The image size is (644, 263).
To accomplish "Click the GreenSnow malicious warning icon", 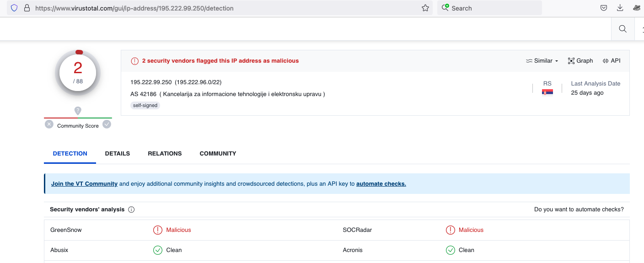I will [x=158, y=230].
